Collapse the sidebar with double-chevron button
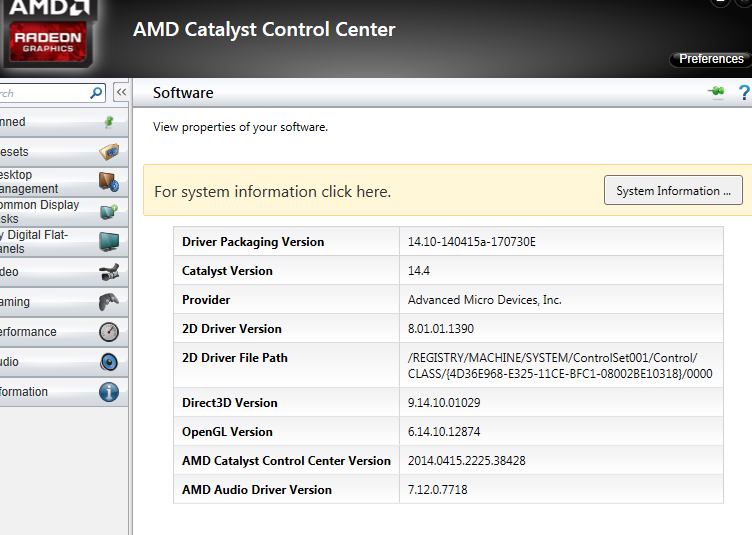This screenshot has width=752, height=535. [121, 92]
